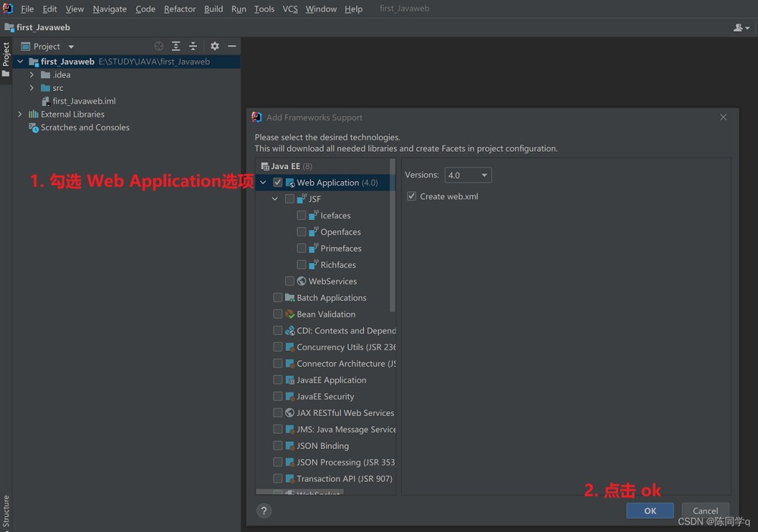Click the .idea folder icon
This screenshot has height=532, width=758.
45,75
